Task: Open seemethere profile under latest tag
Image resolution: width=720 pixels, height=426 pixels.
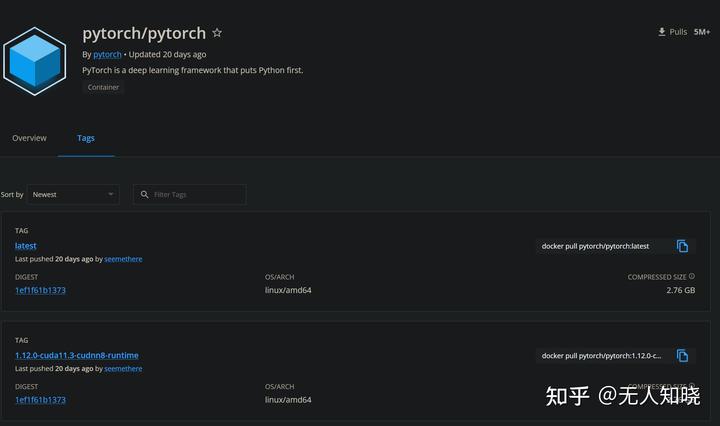Action: coord(123,259)
